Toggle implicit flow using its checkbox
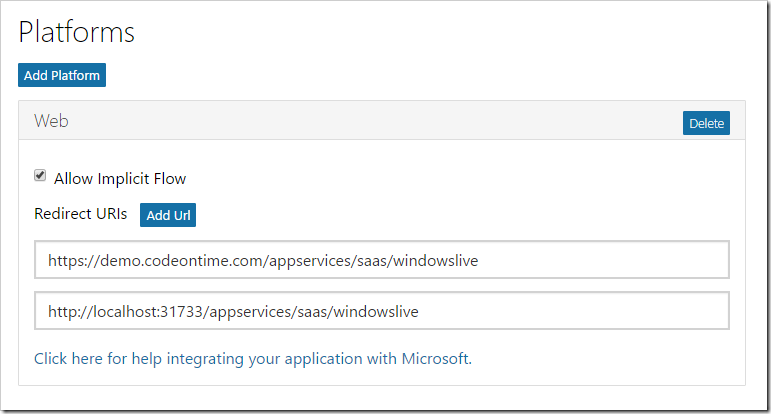Viewport: 771px width, 414px height. (x=40, y=176)
